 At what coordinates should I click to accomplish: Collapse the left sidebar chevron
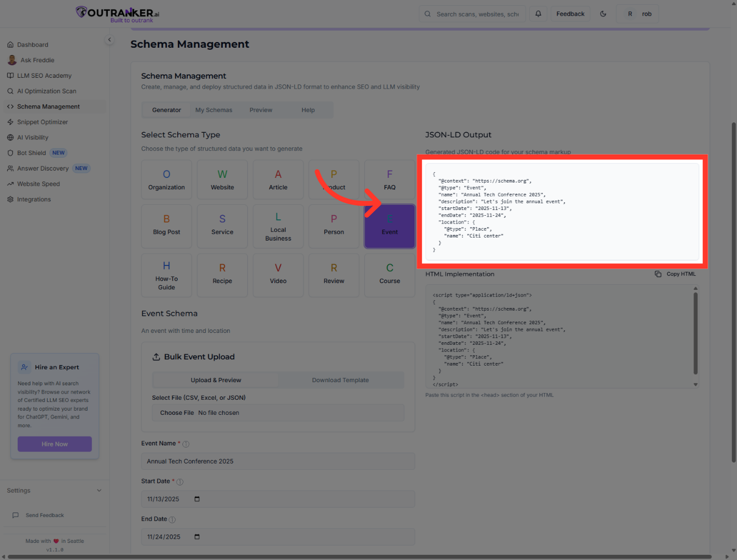[x=109, y=40]
